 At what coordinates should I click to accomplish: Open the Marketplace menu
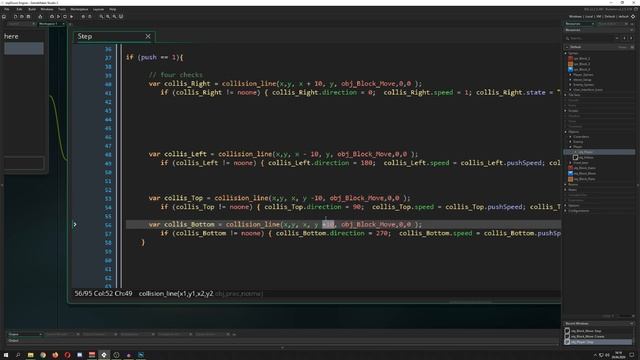coord(79,9)
